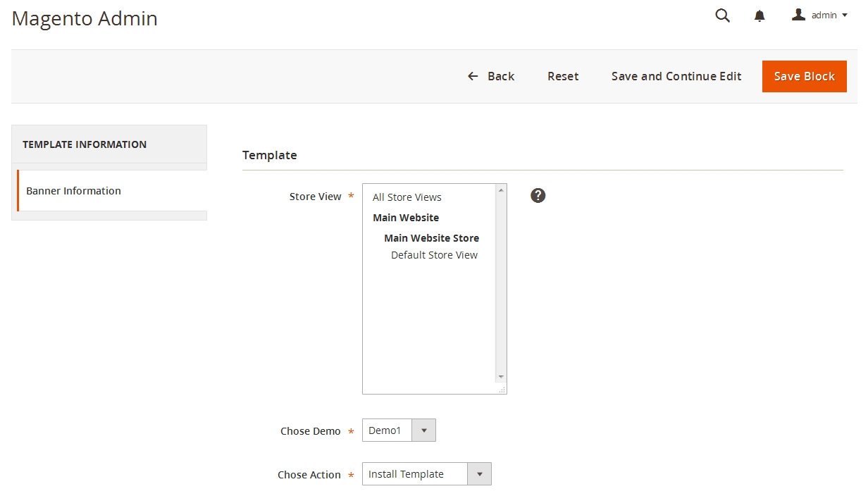
Task: Select Main Website Store in list
Action: [x=431, y=238]
